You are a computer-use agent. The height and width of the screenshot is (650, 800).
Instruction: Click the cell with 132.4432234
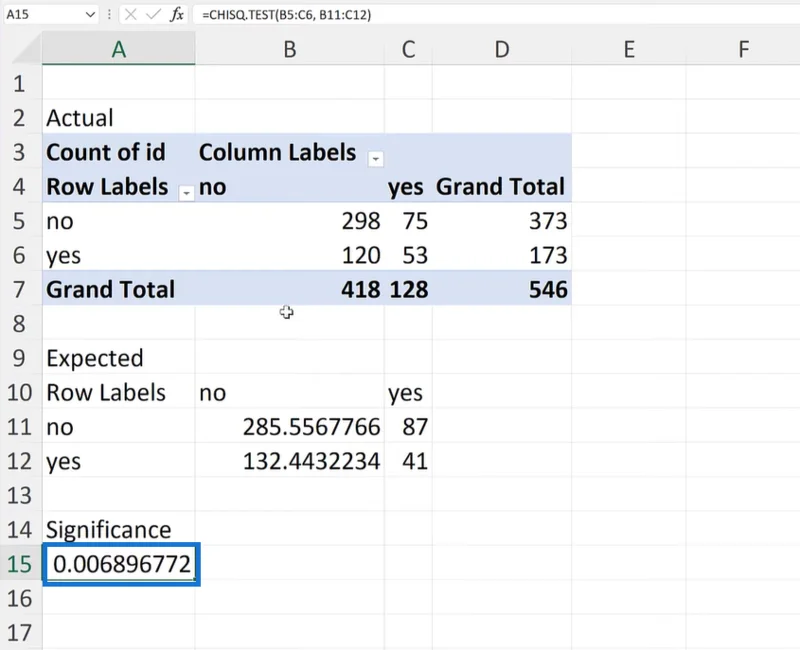pos(289,461)
